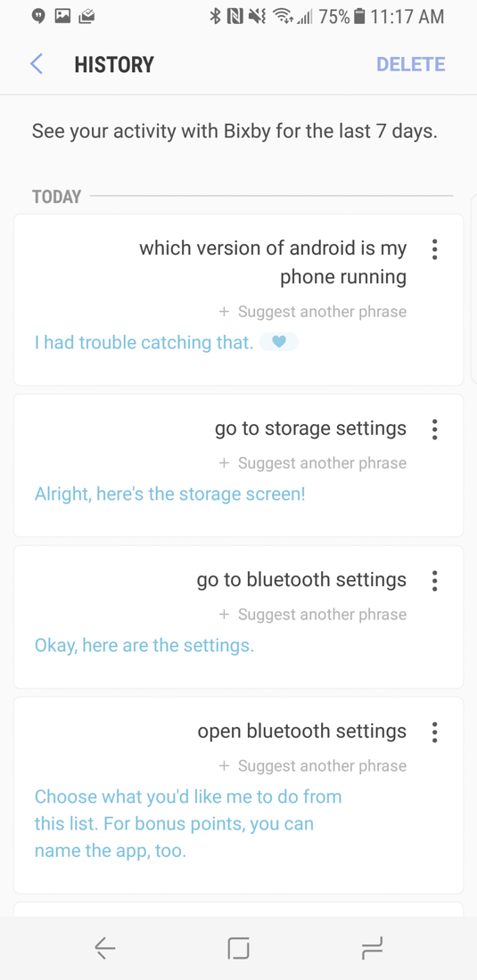Tap DELETE in the header
The width and height of the screenshot is (477, 980).
[x=411, y=64]
